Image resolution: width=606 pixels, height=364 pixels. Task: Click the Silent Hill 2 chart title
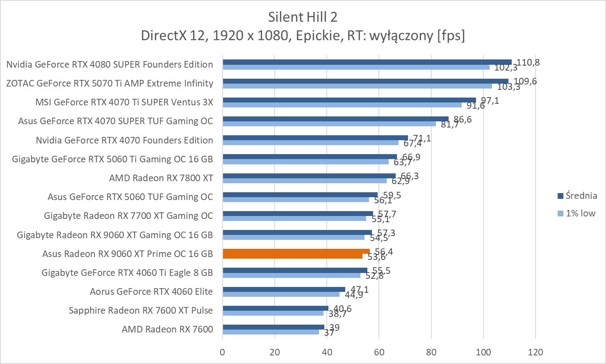point(303,17)
